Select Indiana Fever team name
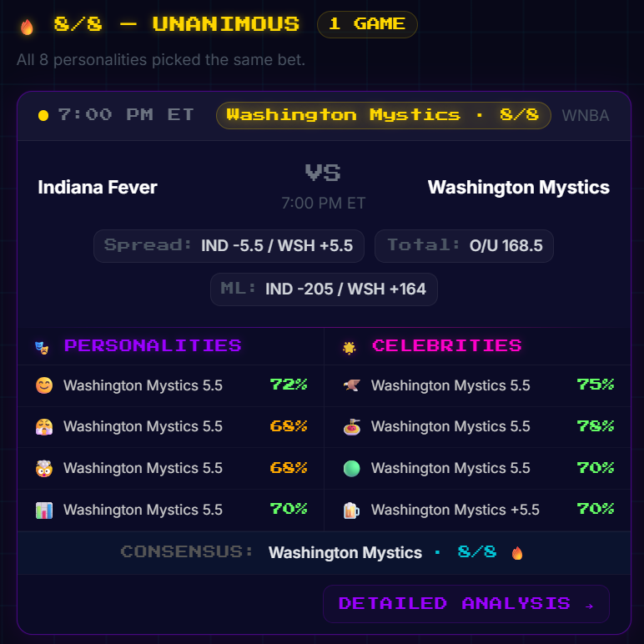This screenshot has height=644, width=644. [x=98, y=188]
